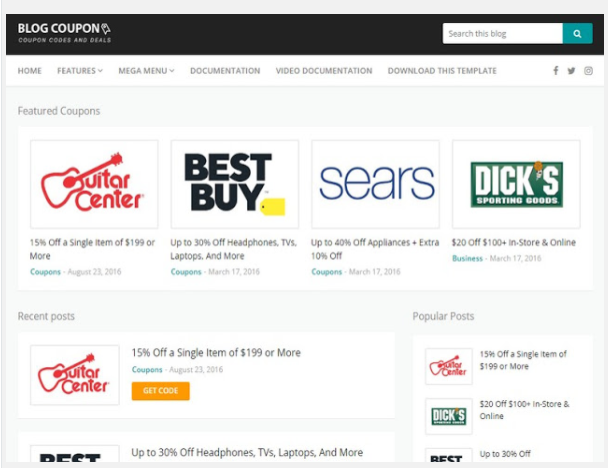The height and width of the screenshot is (468, 608).
Task: Open featured Guitar Center logo thumbnail
Action: (x=94, y=184)
